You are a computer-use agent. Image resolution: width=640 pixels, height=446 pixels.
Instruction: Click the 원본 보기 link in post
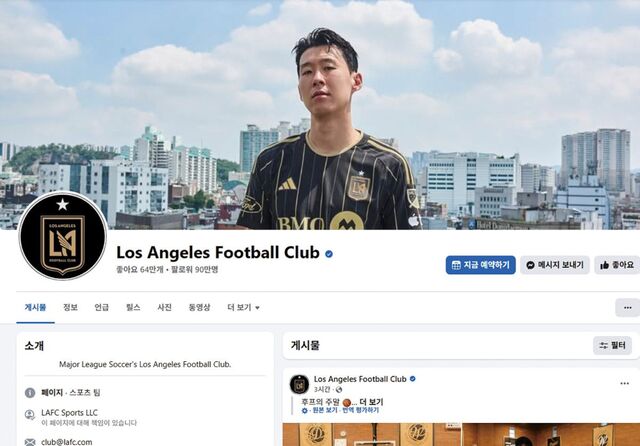(x=325, y=410)
